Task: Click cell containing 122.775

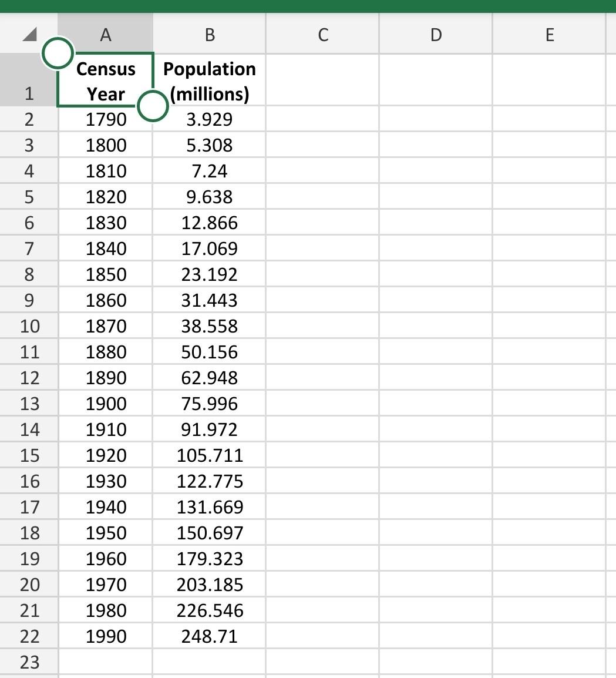Action: [x=209, y=481]
